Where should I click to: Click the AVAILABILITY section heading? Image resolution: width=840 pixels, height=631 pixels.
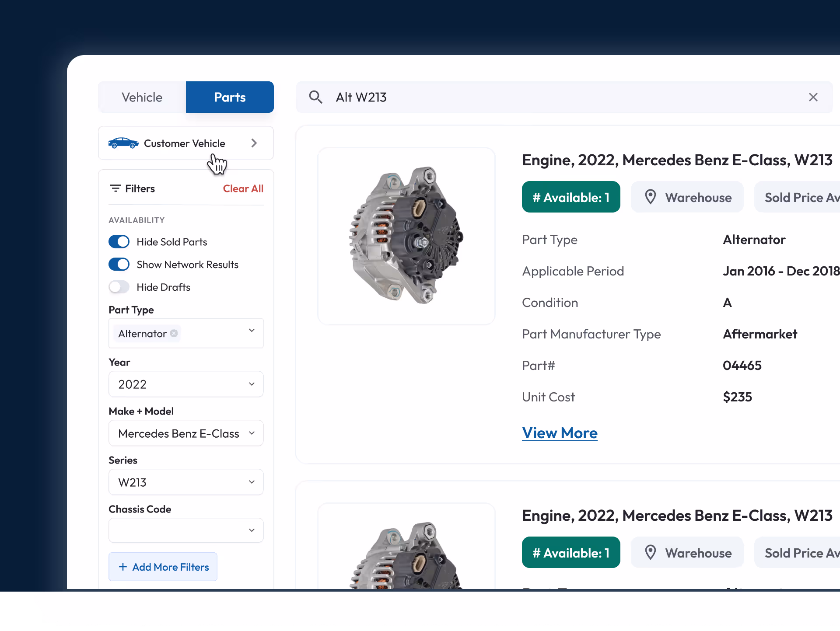pyautogui.click(x=136, y=220)
